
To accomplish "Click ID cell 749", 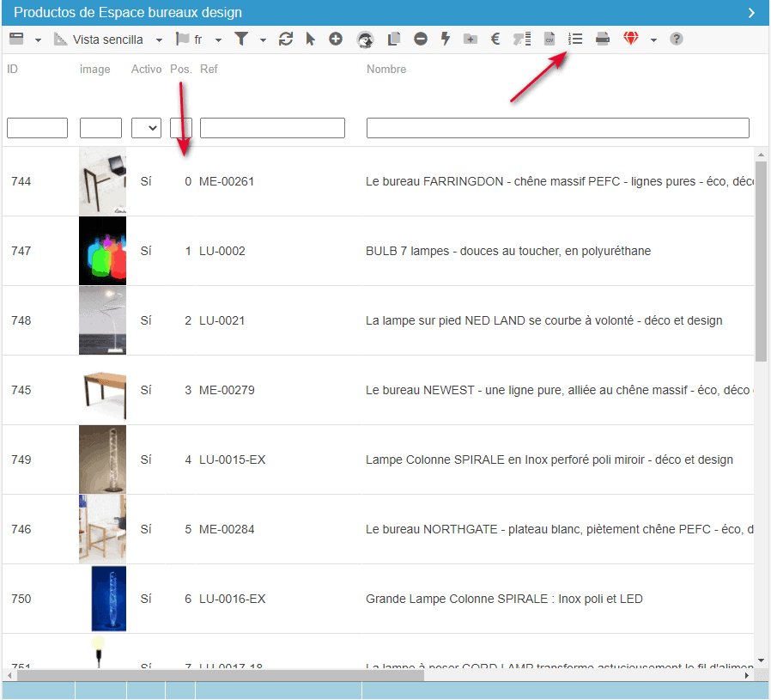I will coord(21,460).
